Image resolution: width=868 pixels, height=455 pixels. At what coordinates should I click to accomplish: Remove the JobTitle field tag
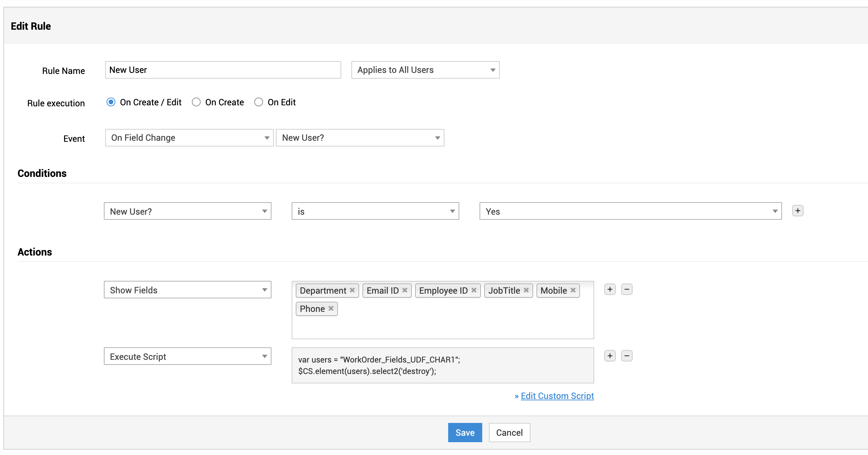[526, 290]
